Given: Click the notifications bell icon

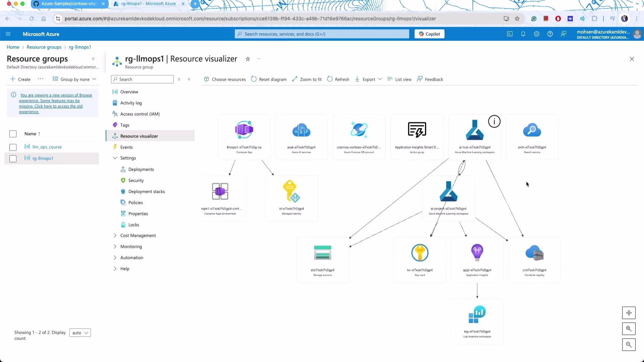Looking at the screenshot, I should tap(523, 34).
